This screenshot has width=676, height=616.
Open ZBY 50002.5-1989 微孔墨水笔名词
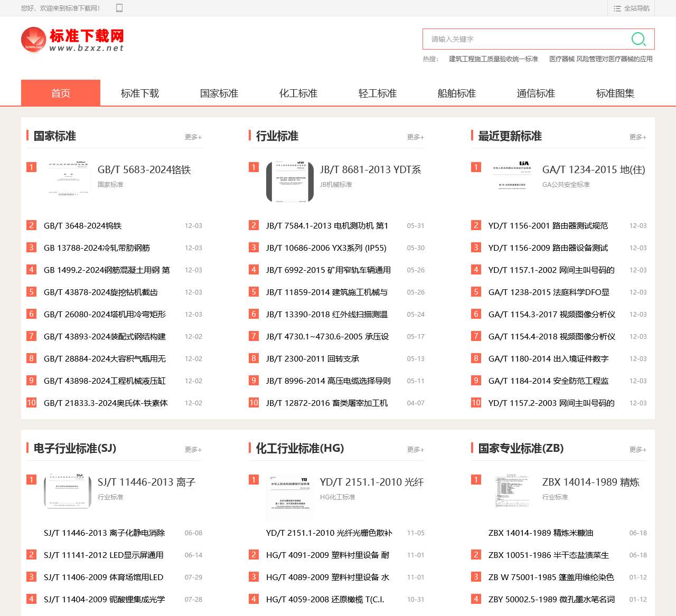coord(552,600)
